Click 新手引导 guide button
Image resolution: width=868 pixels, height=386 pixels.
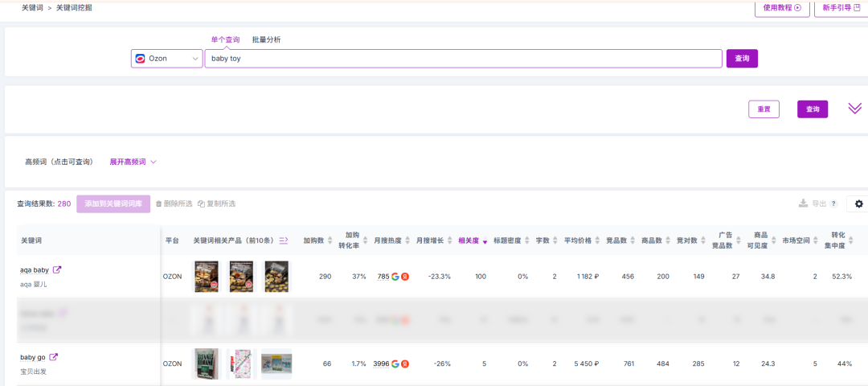pyautogui.click(x=841, y=8)
